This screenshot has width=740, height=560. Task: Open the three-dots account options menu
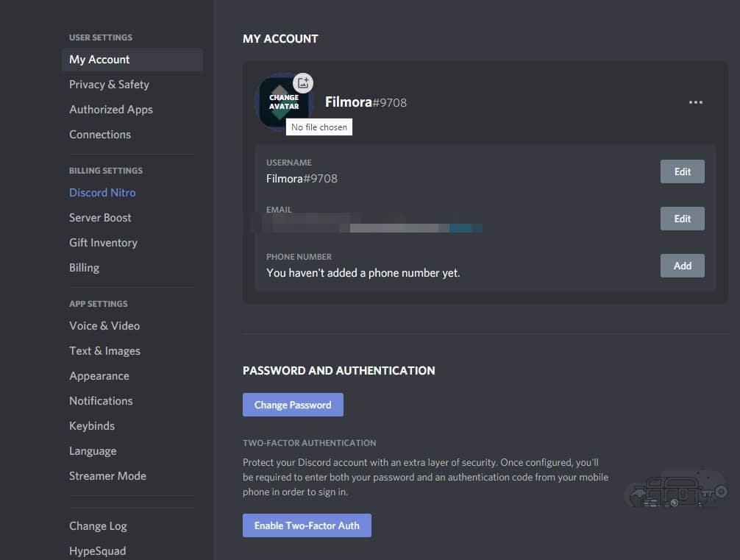[695, 102]
